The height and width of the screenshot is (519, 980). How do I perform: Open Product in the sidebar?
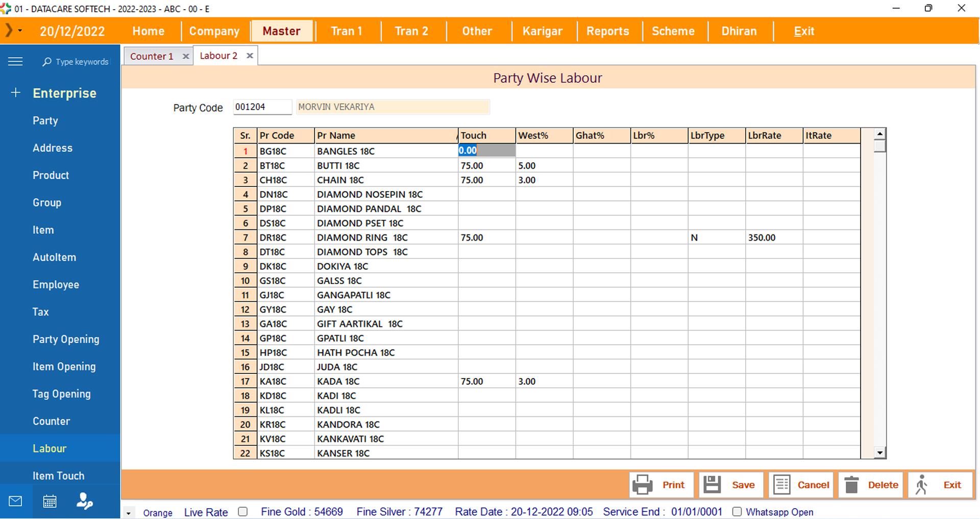click(51, 175)
